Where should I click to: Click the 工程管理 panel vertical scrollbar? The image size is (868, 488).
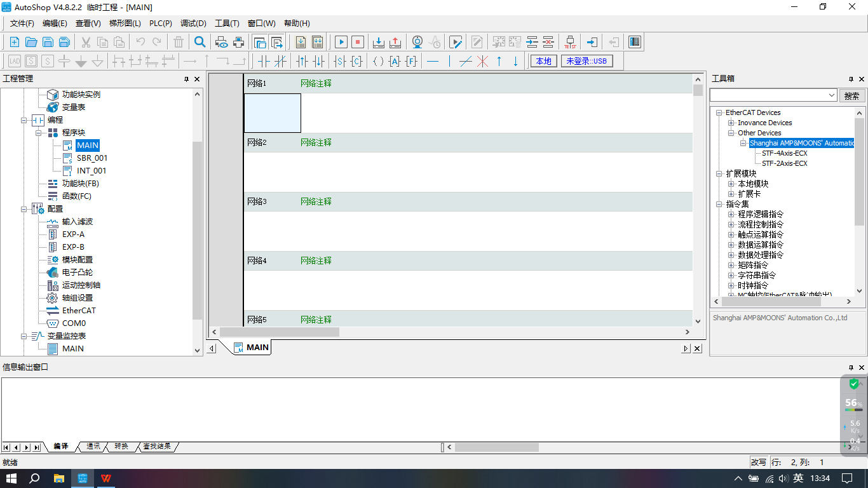pyautogui.click(x=197, y=231)
